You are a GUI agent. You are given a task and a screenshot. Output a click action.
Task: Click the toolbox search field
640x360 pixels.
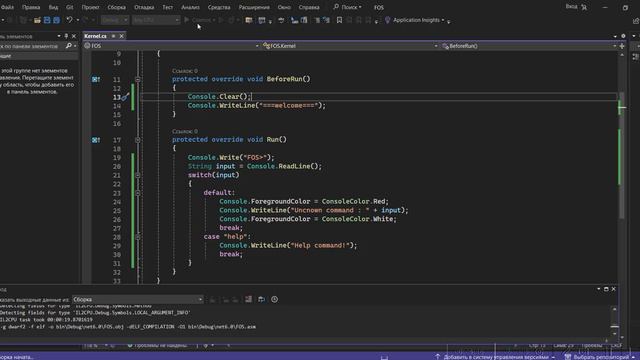click(32, 46)
